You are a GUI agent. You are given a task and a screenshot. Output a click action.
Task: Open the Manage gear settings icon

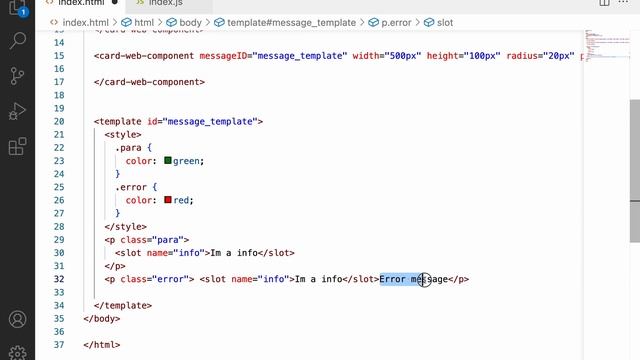pos(18,353)
